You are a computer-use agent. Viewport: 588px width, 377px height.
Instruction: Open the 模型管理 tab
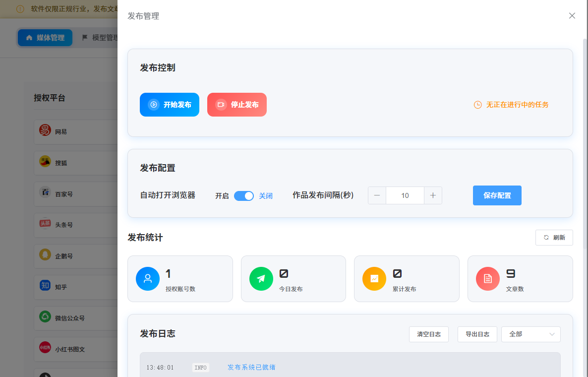100,38
